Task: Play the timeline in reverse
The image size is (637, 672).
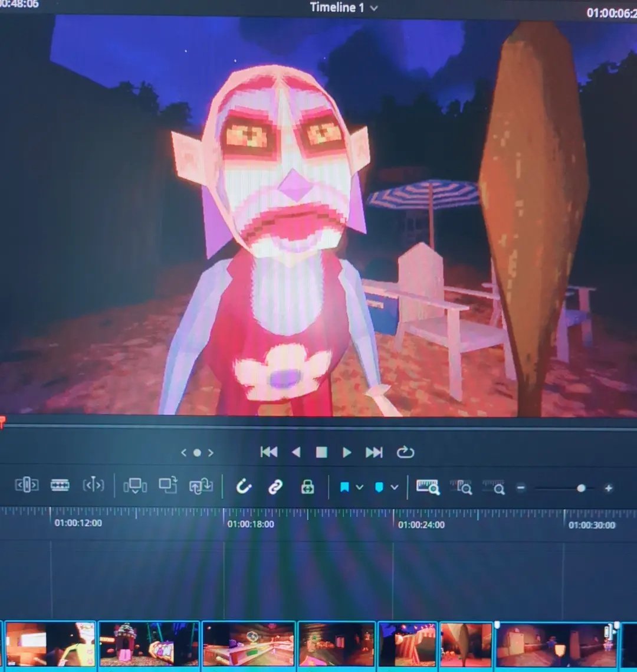Action: (295, 452)
